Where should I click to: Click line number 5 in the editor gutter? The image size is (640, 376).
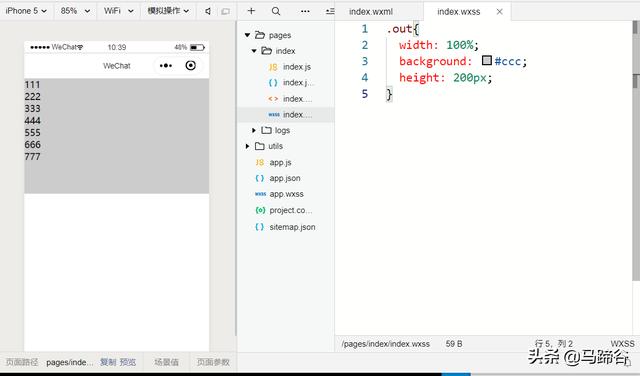click(x=364, y=94)
